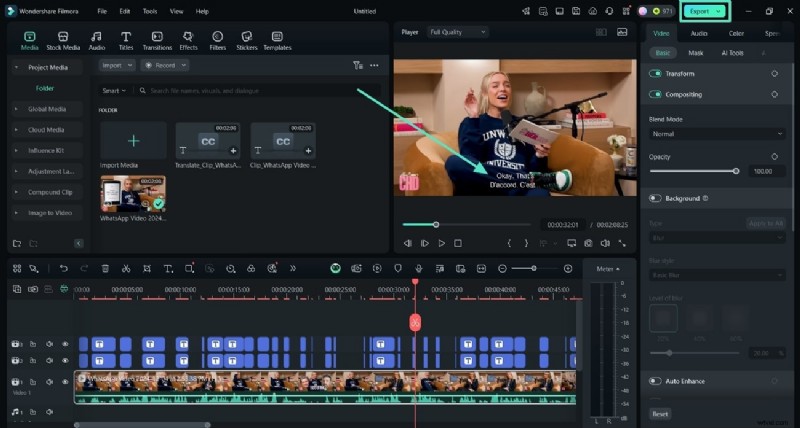The width and height of the screenshot is (800, 428).
Task: Open the Full Quality player dropdown
Action: pos(456,32)
